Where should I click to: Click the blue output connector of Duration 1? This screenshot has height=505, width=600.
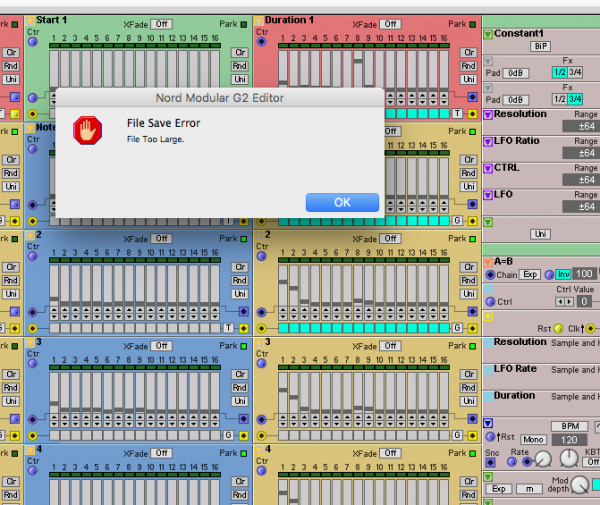pyautogui.click(x=473, y=97)
